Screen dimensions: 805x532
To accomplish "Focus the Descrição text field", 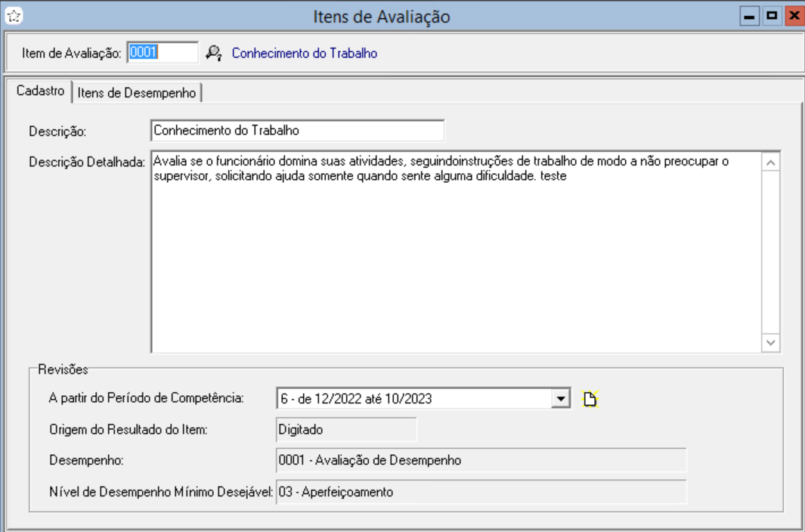I will 297,130.
